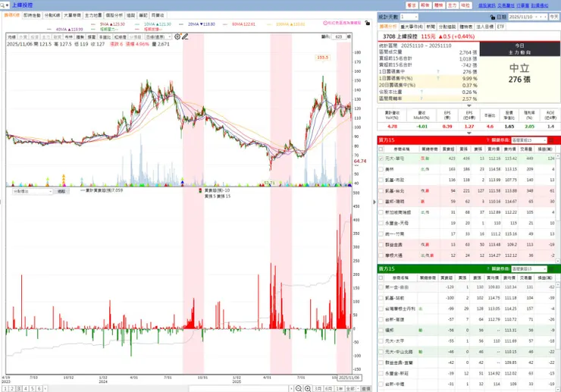Click the question mark beside 佔股本比重

[422, 92]
